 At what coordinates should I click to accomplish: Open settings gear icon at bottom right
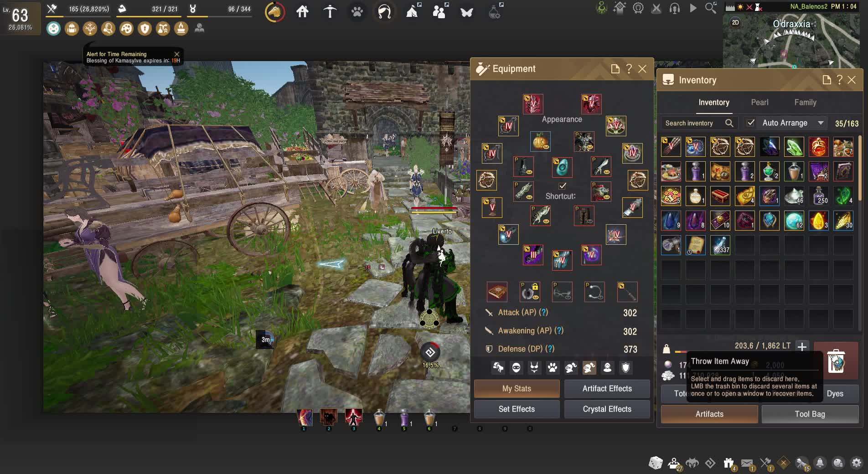tap(857, 463)
